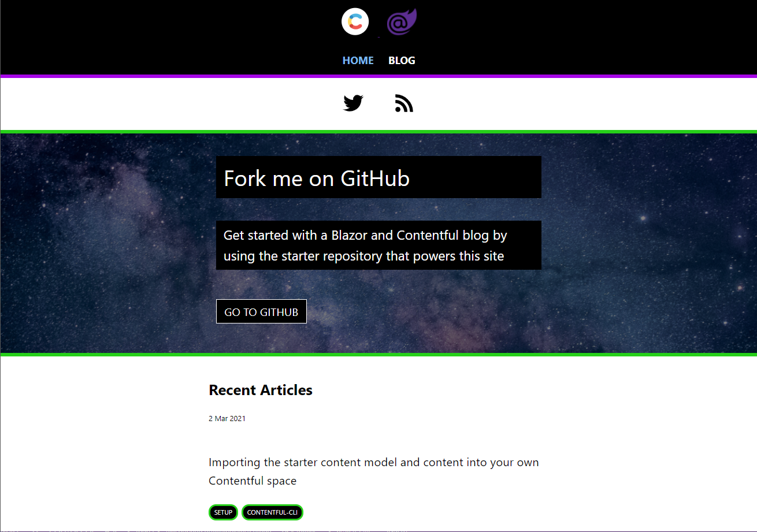This screenshot has width=757, height=532.
Task: Open the Importing the starter content article
Action: (374, 471)
